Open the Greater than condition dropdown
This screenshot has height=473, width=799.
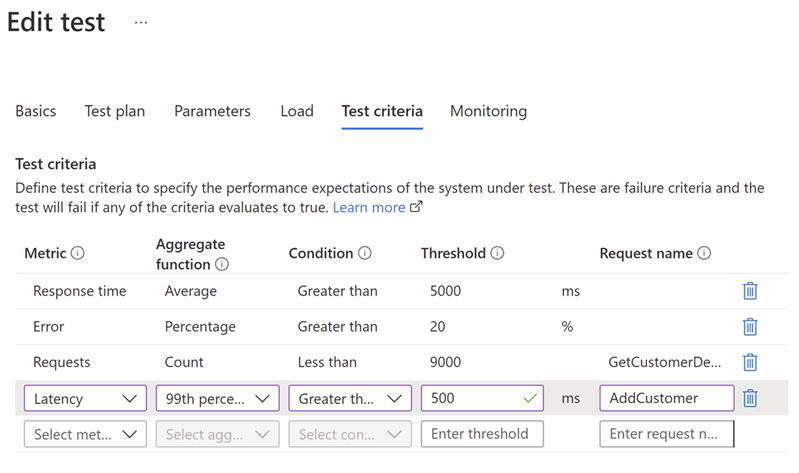[350, 398]
